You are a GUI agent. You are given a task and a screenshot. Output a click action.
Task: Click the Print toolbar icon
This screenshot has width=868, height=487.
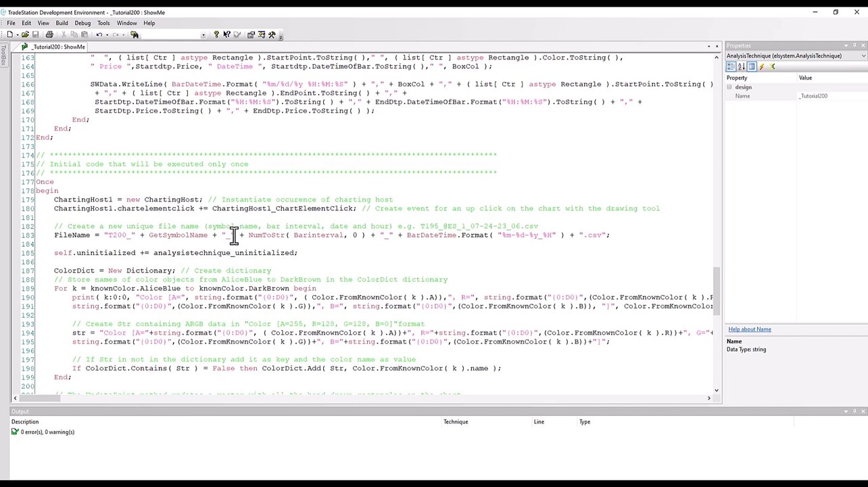pyautogui.click(x=49, y=34)
